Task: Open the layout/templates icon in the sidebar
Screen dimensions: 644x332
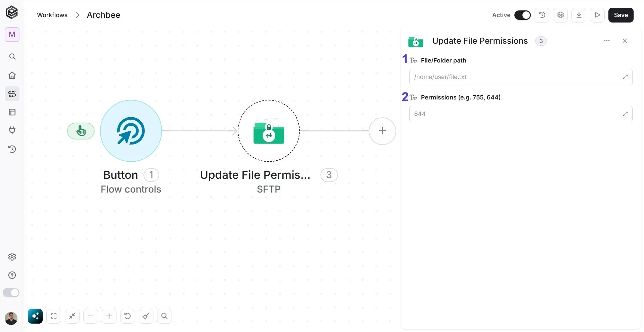Action: point(12,112)
